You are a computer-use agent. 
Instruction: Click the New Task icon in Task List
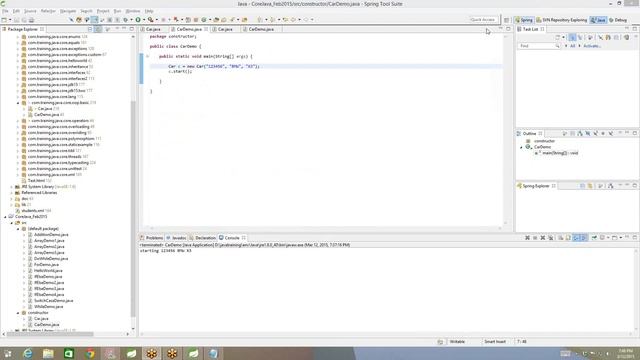558,38
